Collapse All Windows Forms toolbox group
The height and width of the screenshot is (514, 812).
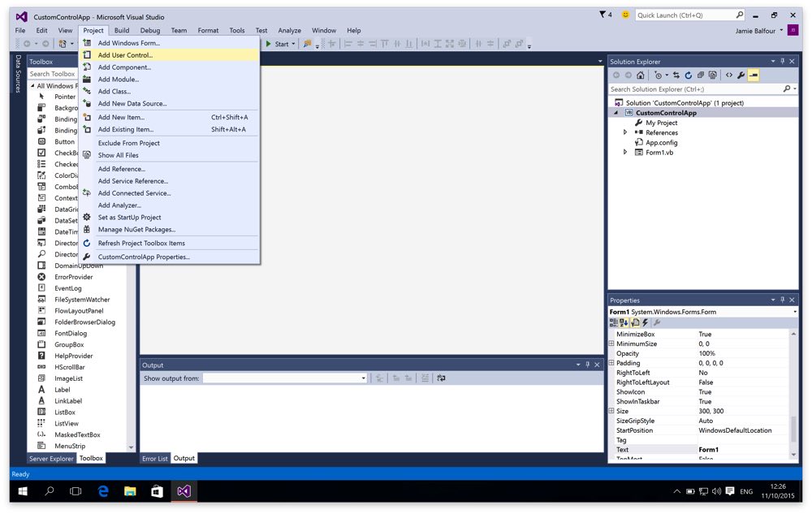[32, 86]
